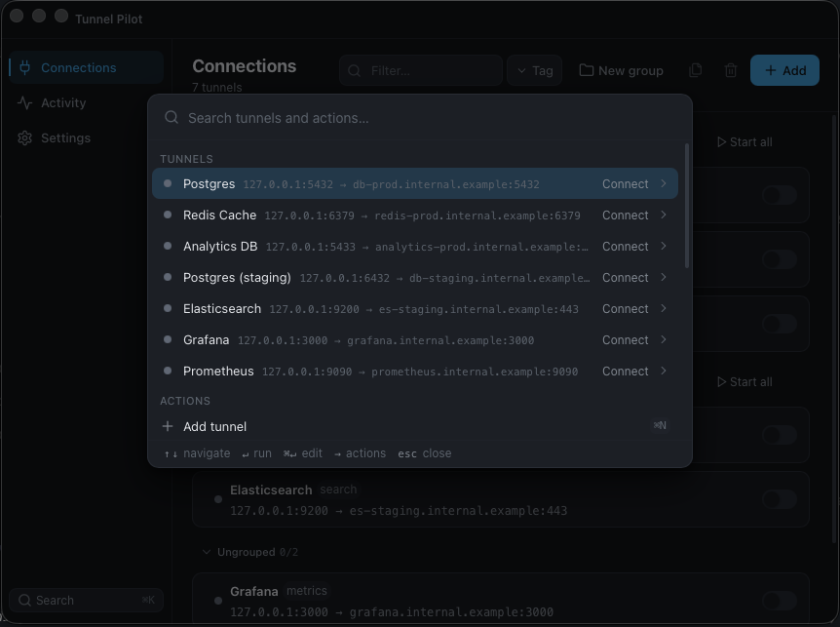Click the plus icon beside Add tunnel
The width and height of the screenshot is (840, 627).
coord(168,426)
